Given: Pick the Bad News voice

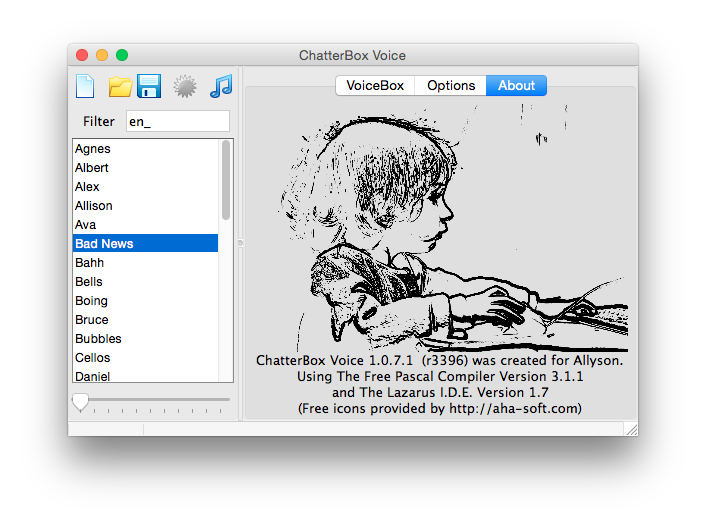Looking at the screenshot, I should point(104,244).
